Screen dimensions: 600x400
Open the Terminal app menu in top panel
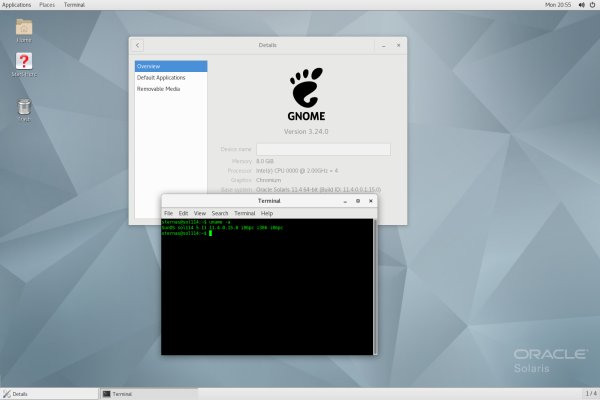coord(74,5)
